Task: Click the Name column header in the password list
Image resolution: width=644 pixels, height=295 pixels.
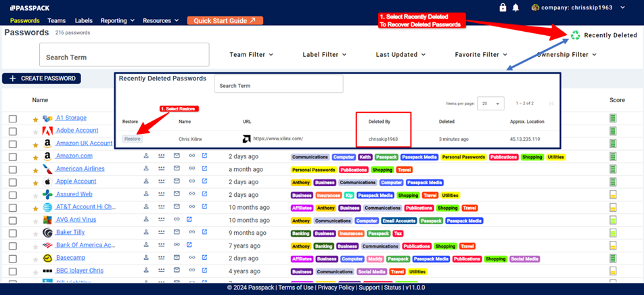Action: (40, 100)
